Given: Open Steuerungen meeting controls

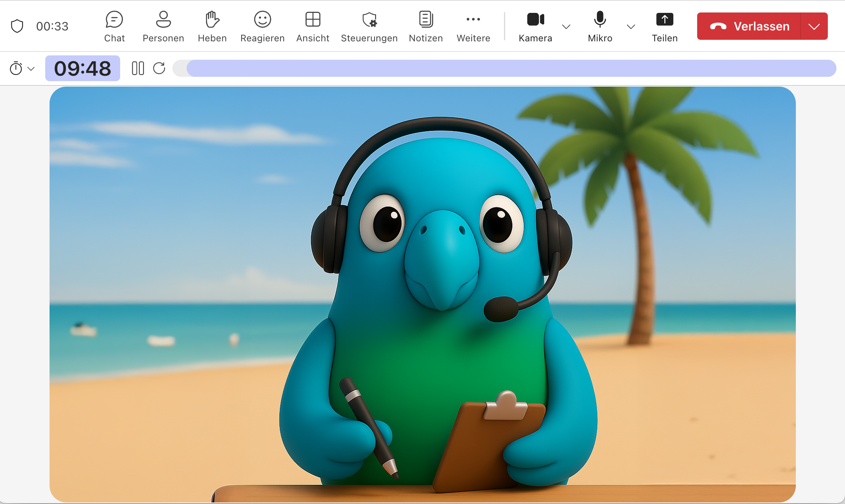Looking at the screenshot, I should click(369, 26).
